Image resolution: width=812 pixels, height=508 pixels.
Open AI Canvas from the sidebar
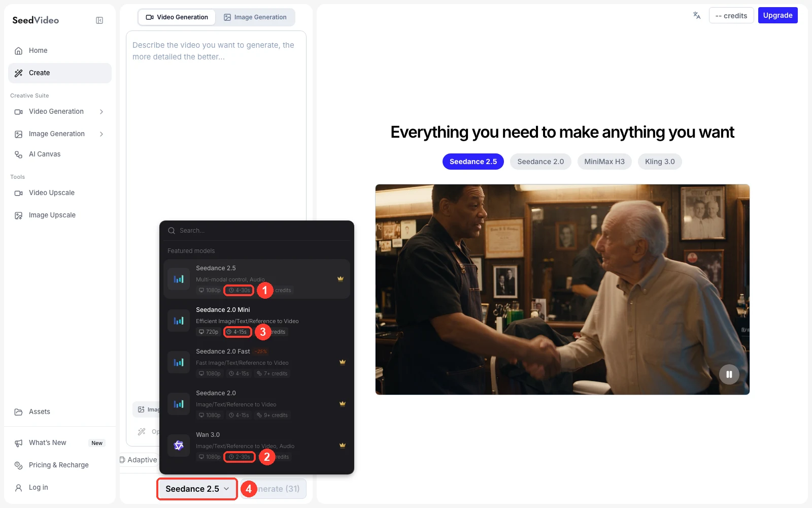click(60, 154)
